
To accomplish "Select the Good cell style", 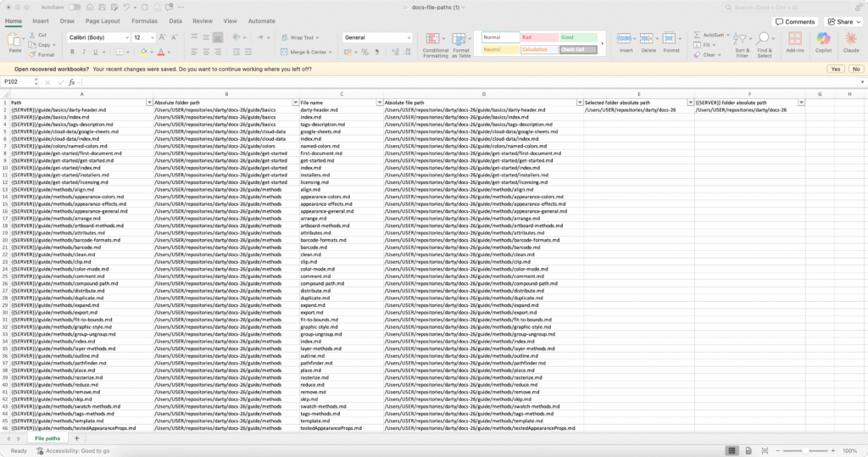I will coord(578,37).
